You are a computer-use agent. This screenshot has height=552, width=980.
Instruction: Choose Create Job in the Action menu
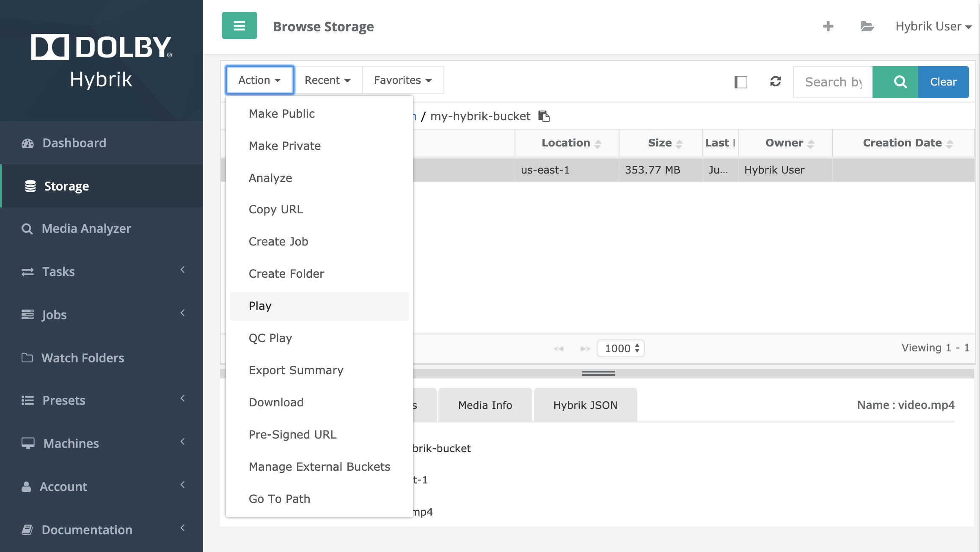pos(319,241)
